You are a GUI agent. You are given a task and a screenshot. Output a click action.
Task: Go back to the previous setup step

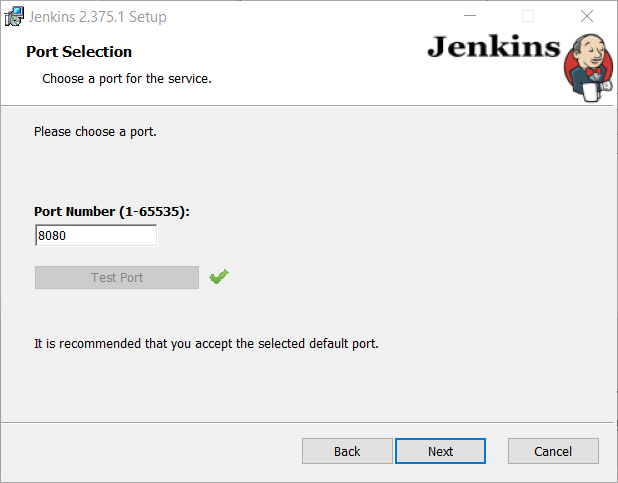[x=347, y=451]
